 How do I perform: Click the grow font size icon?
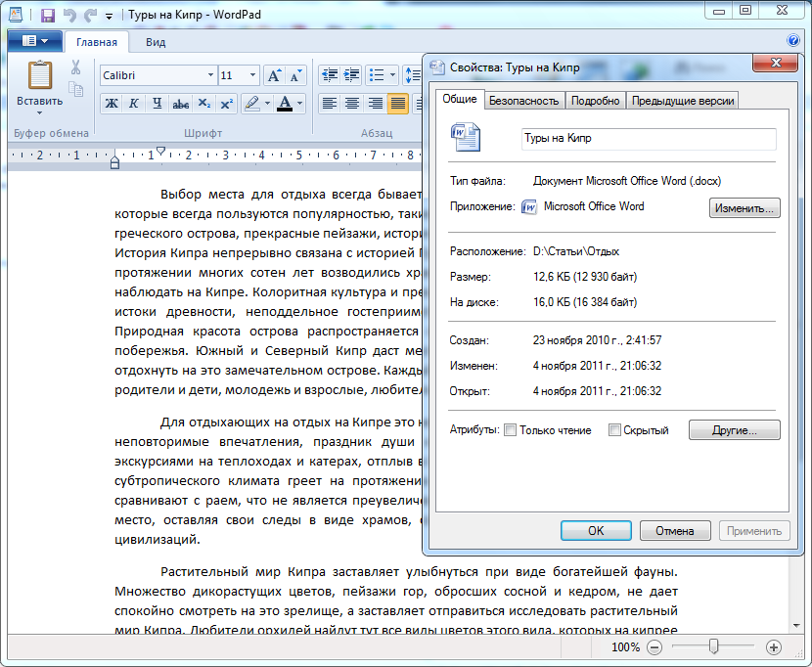[x=274, y=75]
